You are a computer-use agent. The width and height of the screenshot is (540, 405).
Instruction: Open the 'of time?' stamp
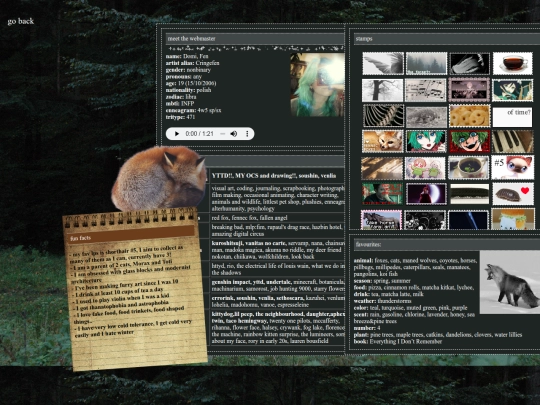[x=512, y=117]
